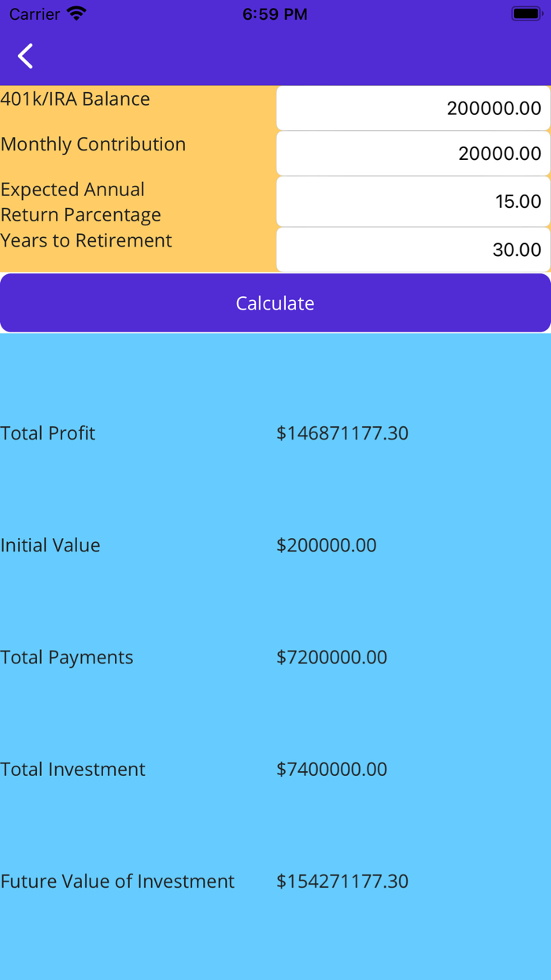Tap the Total Profit label text
The width and height of the screenshot is (551, 980).
(x=48, y=432)
